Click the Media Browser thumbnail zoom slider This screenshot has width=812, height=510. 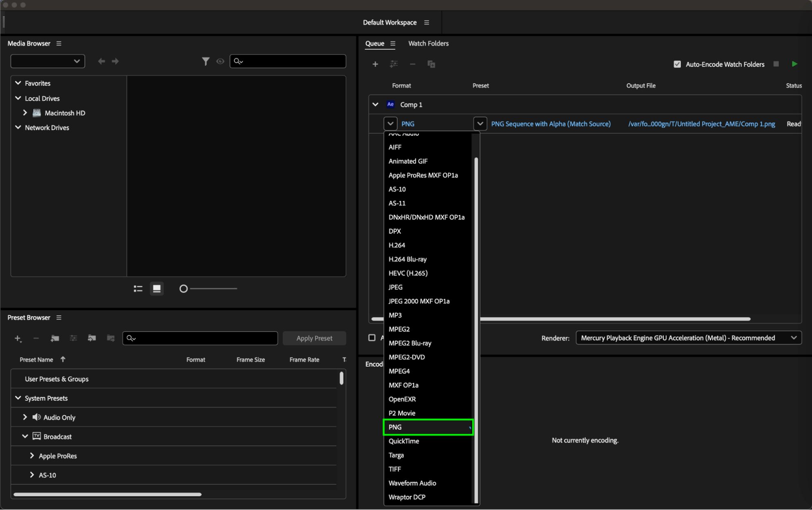pyautogui.click(x=184, y=289)
